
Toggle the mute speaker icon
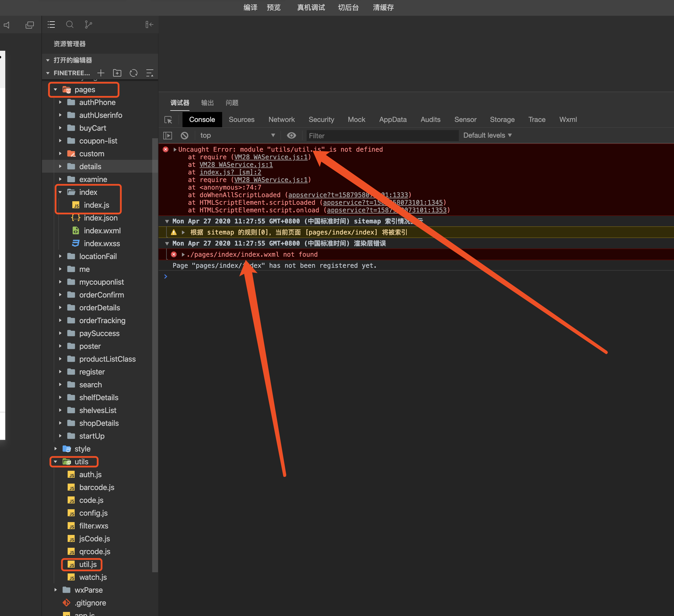point(7,25)
